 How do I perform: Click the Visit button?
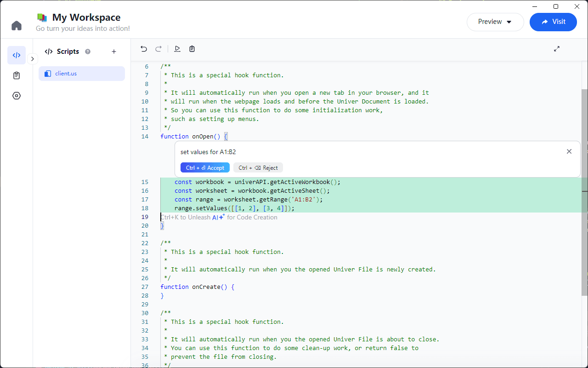click(x=553, y=22)
